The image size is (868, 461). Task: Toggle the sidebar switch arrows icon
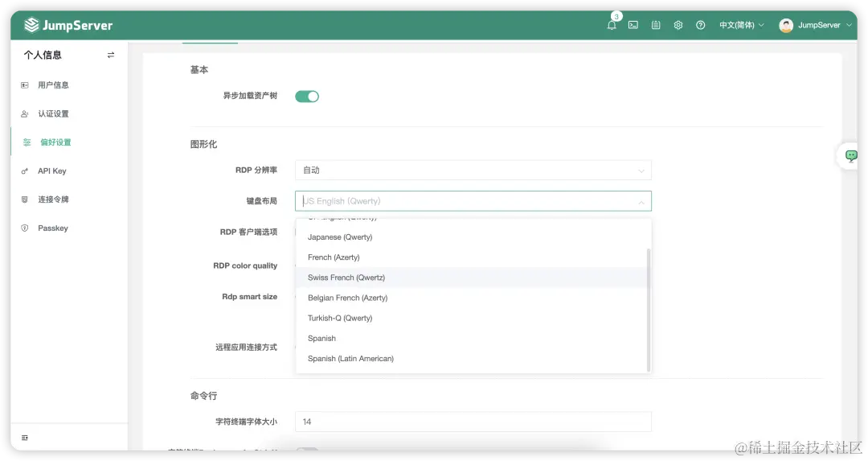pyautogui.click(x=111, y=55)
